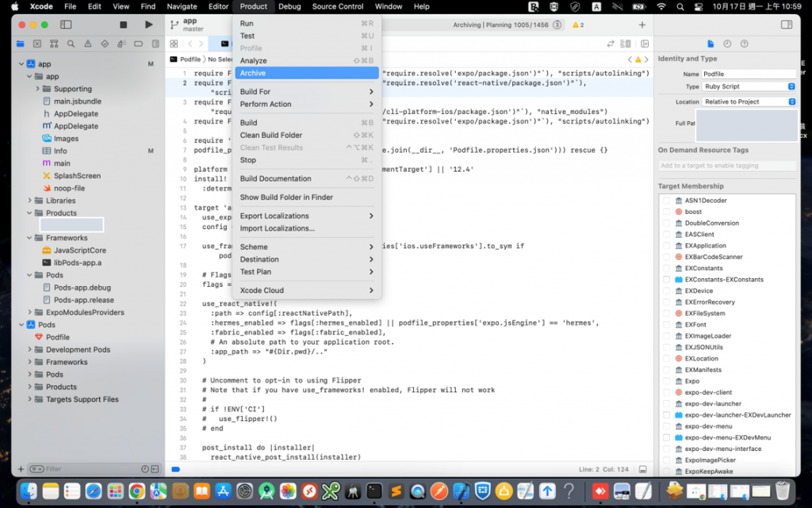Open the Library with the plus button
This screenshot has height=508, width=812.
click(642, 25)
